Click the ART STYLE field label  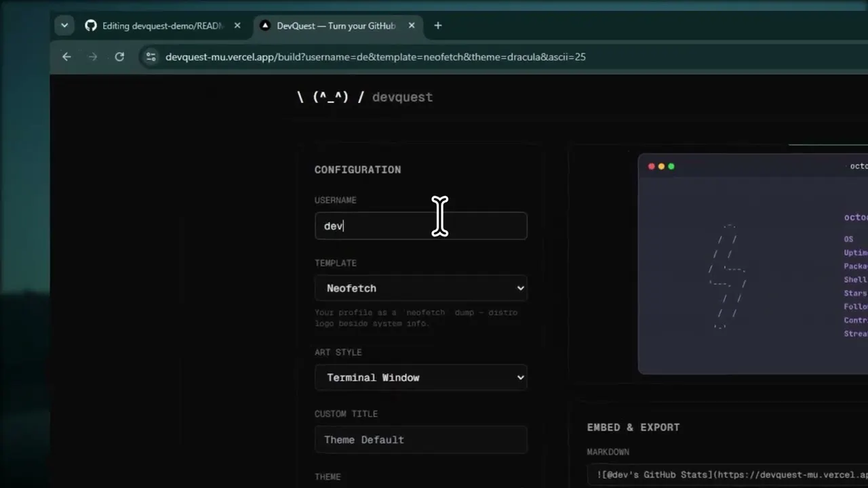(338, 352)
